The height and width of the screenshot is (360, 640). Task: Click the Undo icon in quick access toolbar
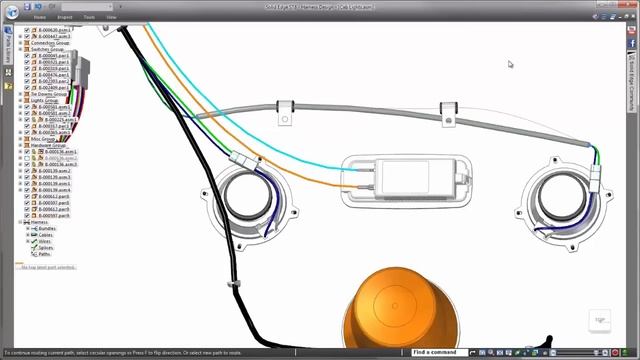(x=38, y=7)
